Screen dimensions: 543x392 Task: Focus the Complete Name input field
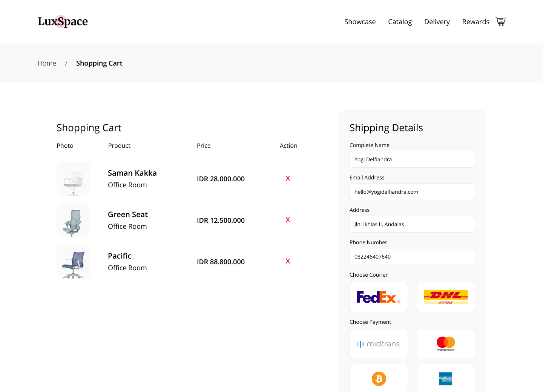[x=412, y=159]
